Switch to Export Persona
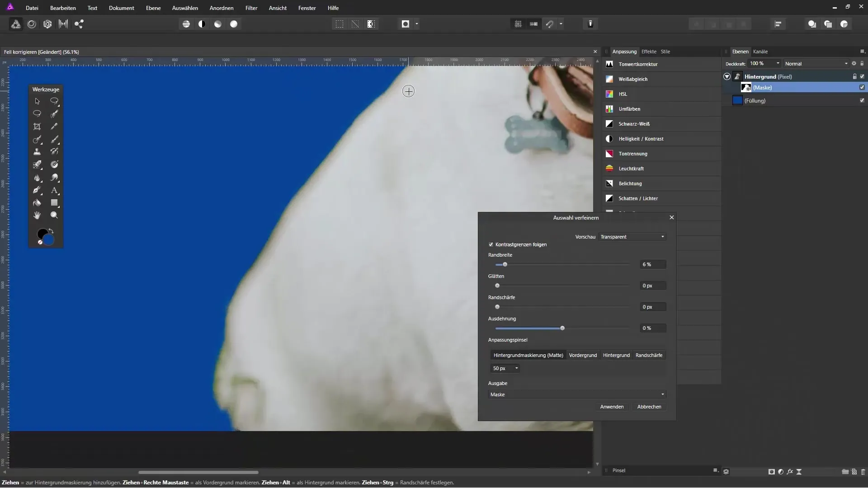This screenshot has width=868, height=488. (x=79, y=24)
